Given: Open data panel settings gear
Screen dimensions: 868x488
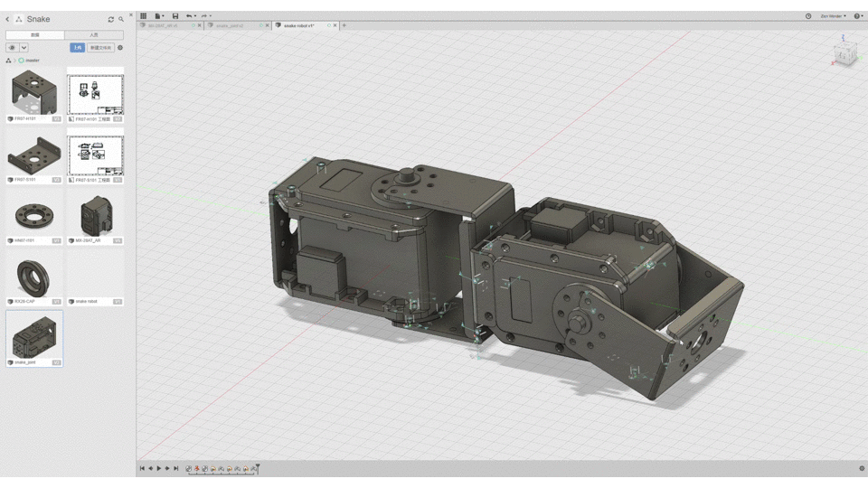Looking at the screenshot, I should click(120, 48).
